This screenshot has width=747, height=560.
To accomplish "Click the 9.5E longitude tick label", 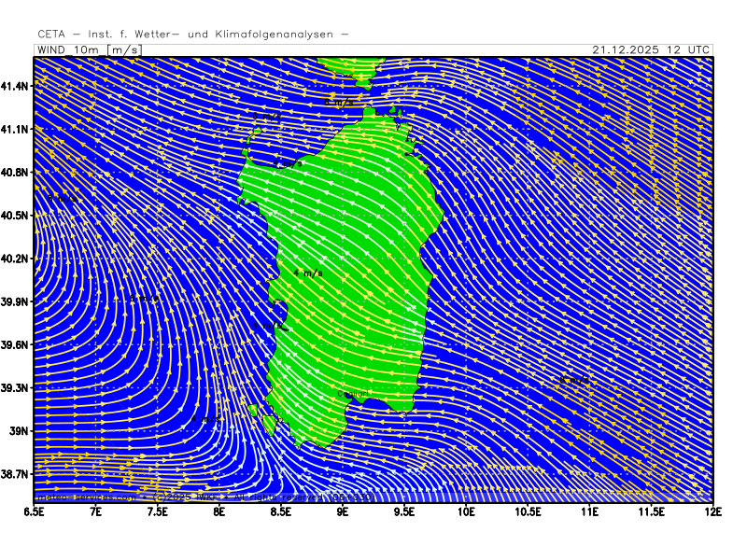I will [x=404, y=511].
